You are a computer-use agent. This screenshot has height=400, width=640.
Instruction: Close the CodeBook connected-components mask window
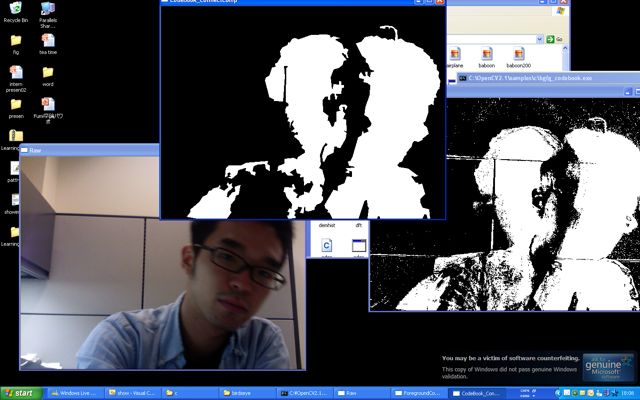[x=440, y=2]
